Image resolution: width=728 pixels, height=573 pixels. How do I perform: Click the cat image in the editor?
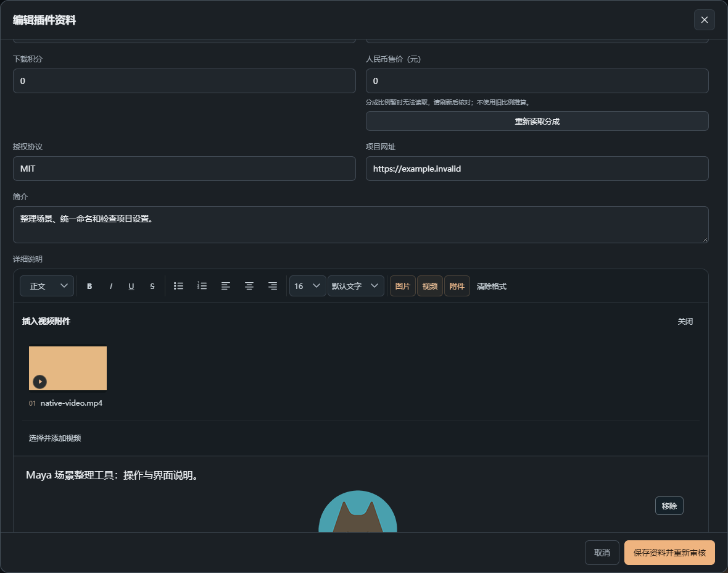coord(358,512)
